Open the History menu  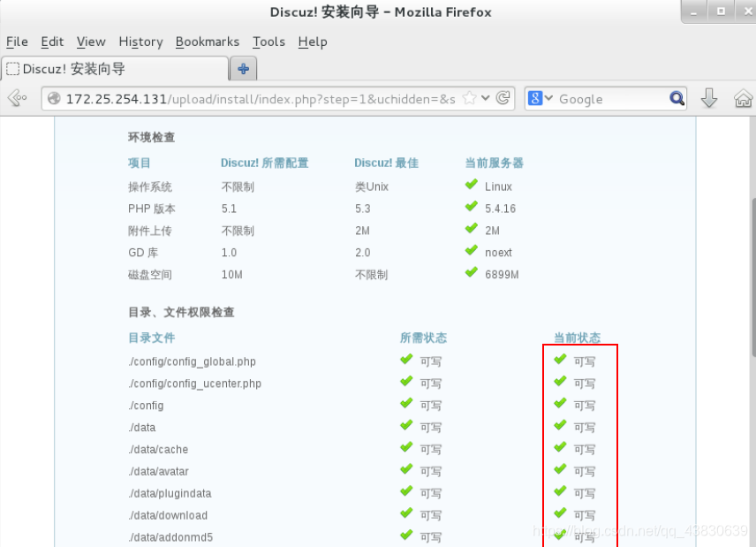coord(140,42)
